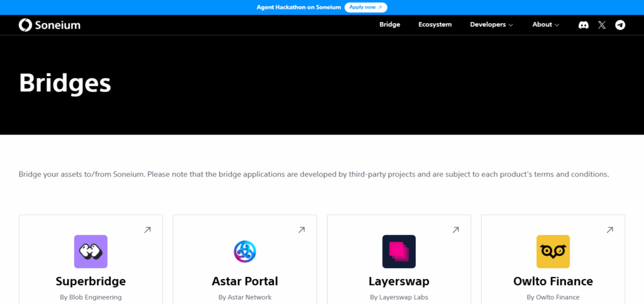Click the 'By Blob Engineering' text
This screenshot has height=304, width=644.
91,297
